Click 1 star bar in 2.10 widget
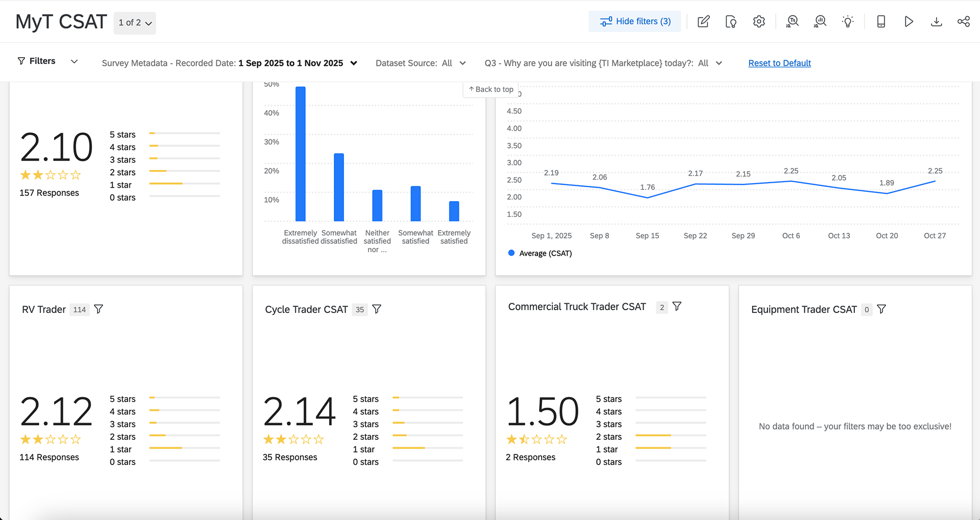980x520 pixels. click(x=185, y=184)
